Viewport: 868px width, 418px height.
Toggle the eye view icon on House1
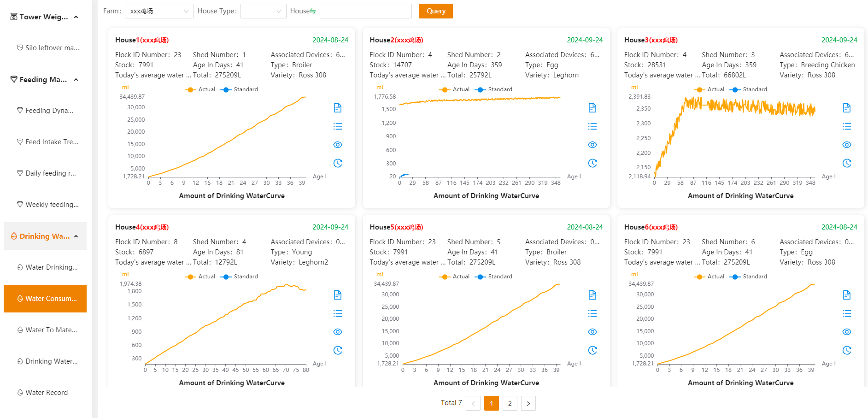(338, 145)
